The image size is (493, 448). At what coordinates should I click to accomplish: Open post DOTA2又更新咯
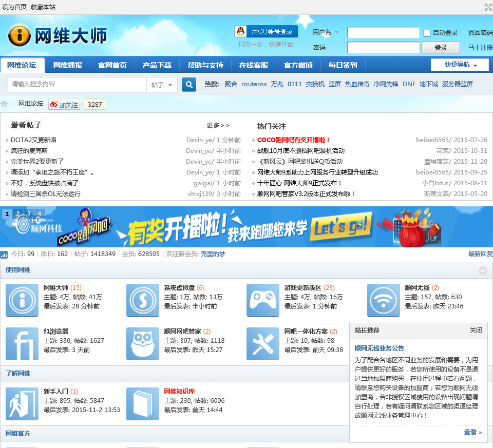click(34, 140)
